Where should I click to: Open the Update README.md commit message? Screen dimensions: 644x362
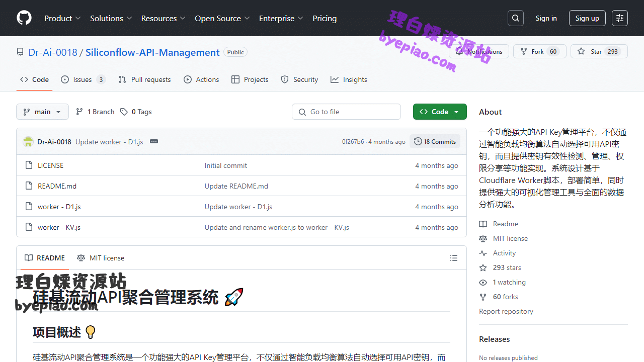click(x=236, y=186)
